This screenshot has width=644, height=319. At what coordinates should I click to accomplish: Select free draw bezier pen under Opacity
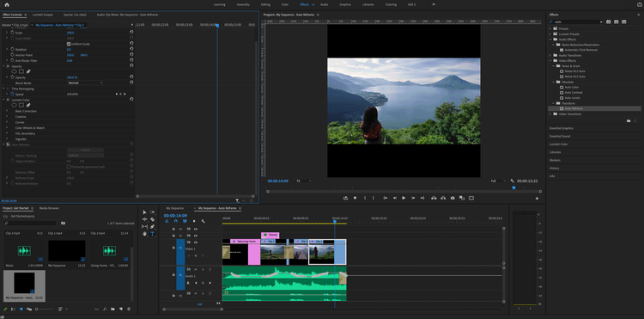28,71
